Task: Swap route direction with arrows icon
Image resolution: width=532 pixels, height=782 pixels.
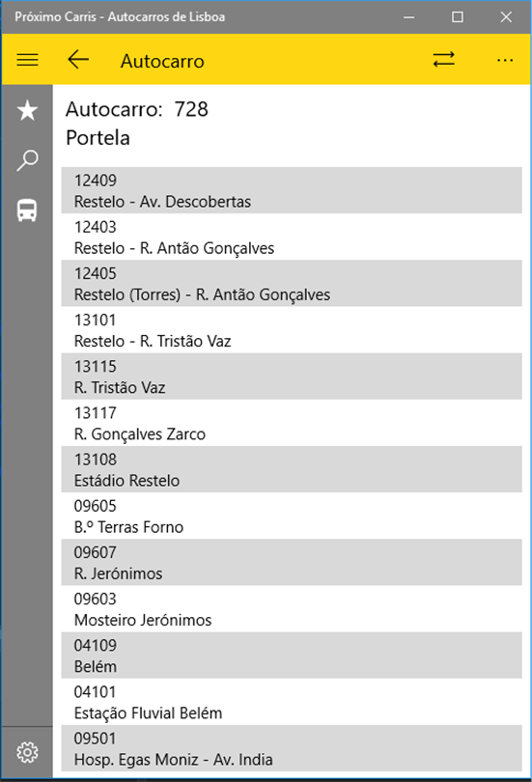Action: click(443, 60)
